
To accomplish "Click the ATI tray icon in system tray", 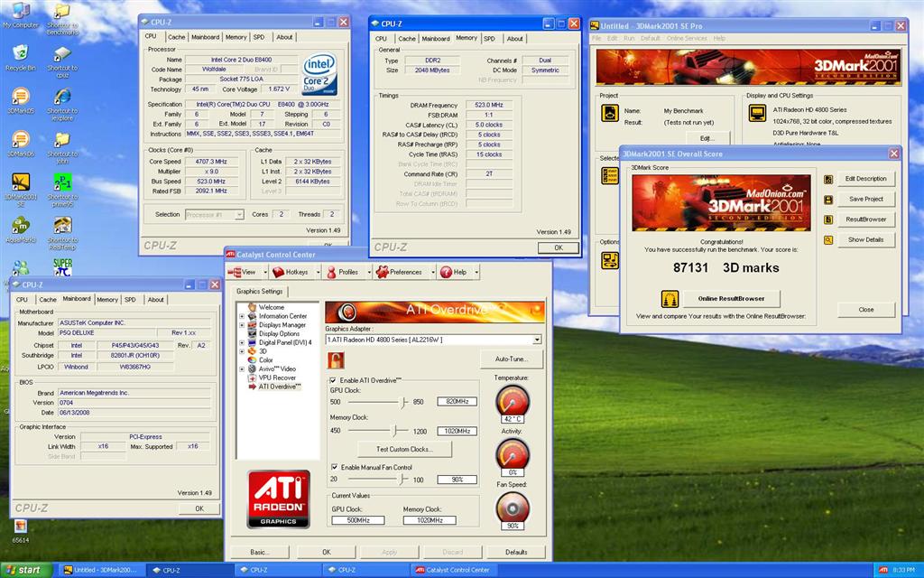I will click(x=882, y=571).
